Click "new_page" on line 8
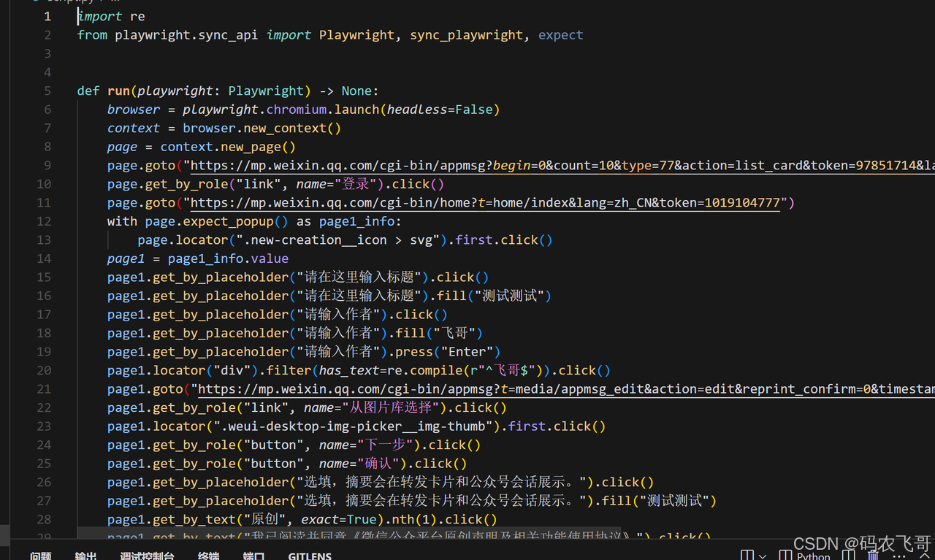Viewport: 935px width, 560px height. tap(251, 147)
